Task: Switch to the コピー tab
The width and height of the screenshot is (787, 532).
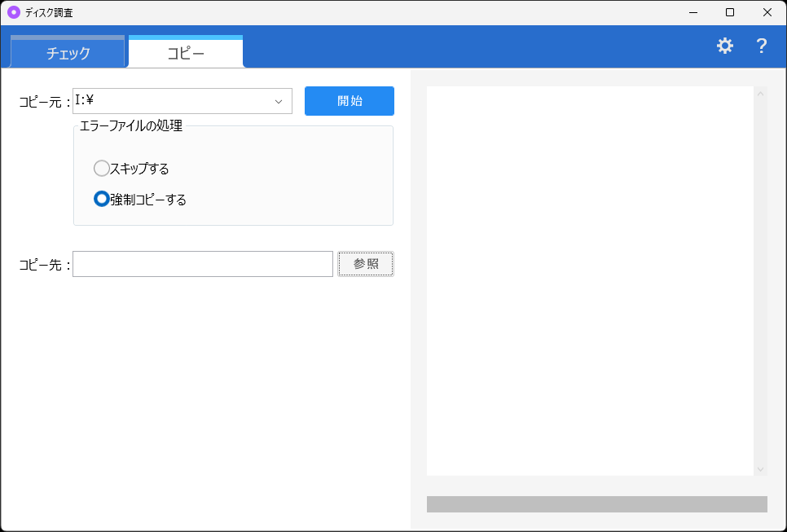Action: coord(185,51)
